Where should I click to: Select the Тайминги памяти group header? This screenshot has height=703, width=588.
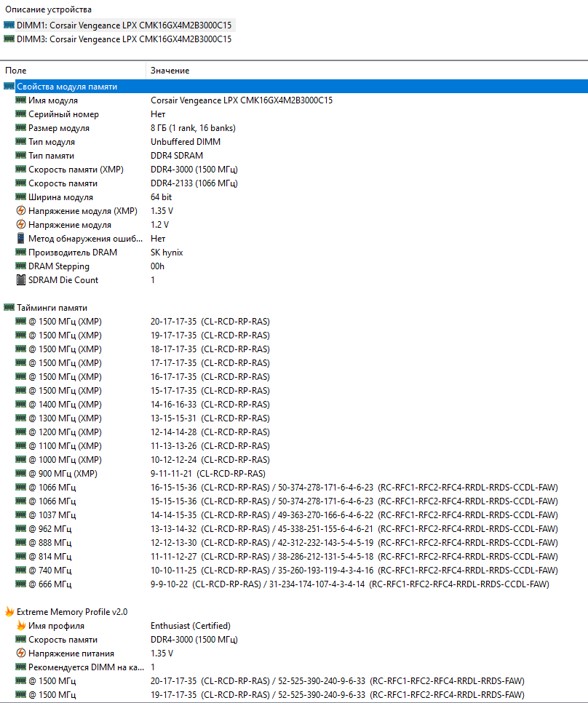pyautogui.click(x=52, y=308)
